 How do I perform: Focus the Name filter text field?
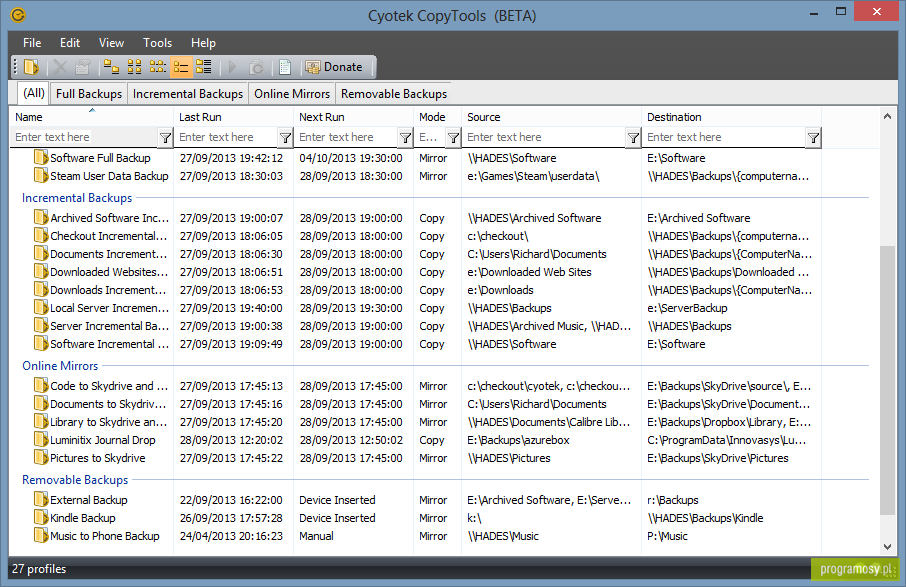pos(84,138)
